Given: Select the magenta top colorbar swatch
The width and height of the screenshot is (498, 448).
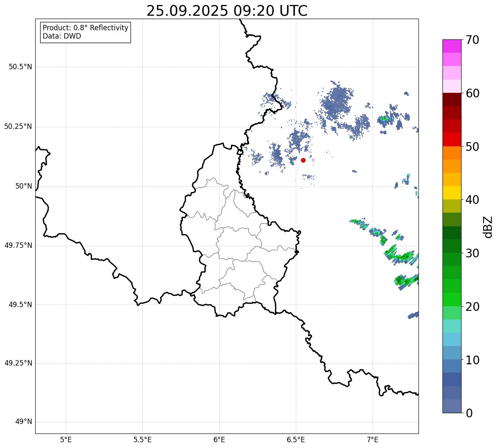Looking at the screenshot, I should [x=452, y=46].
